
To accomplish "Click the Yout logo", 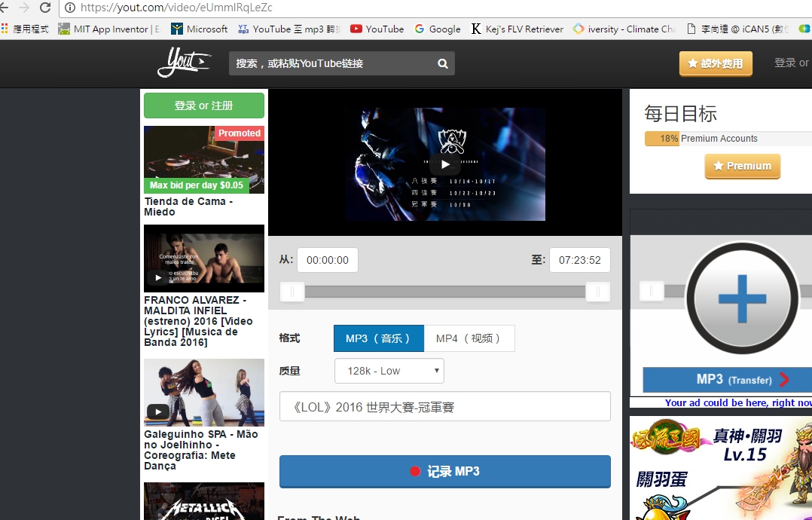I will click(x=185, y=63).
